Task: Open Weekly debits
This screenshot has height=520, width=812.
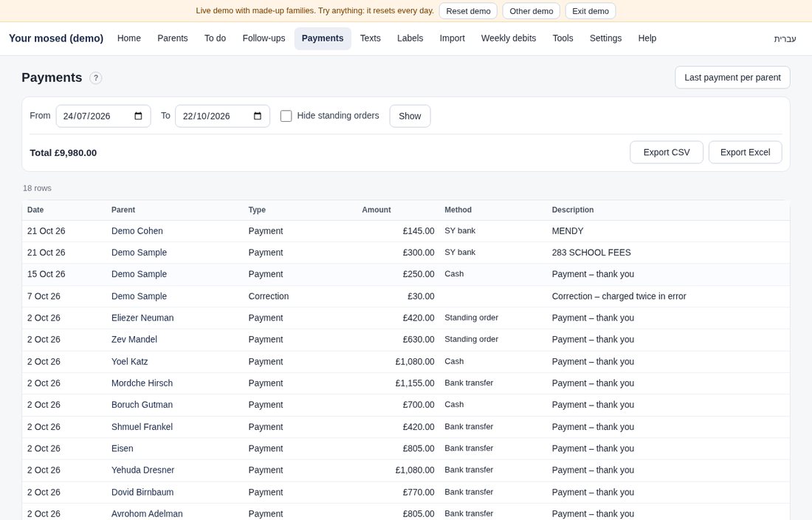Action: (509, 38)
